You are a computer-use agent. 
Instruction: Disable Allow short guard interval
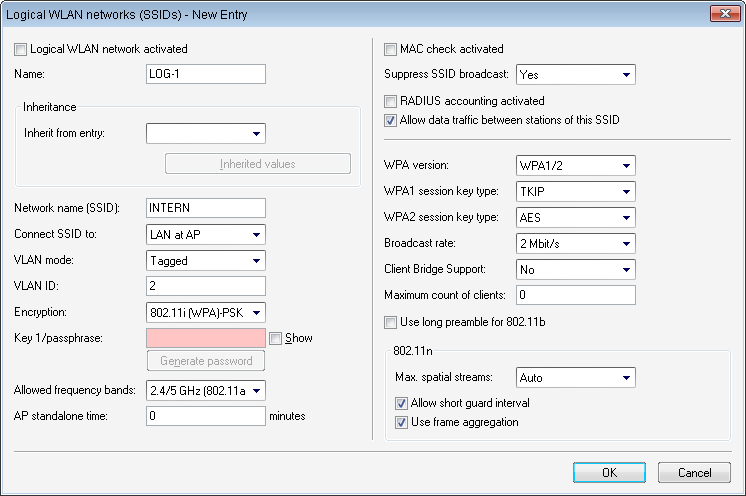tap(402, 403)
